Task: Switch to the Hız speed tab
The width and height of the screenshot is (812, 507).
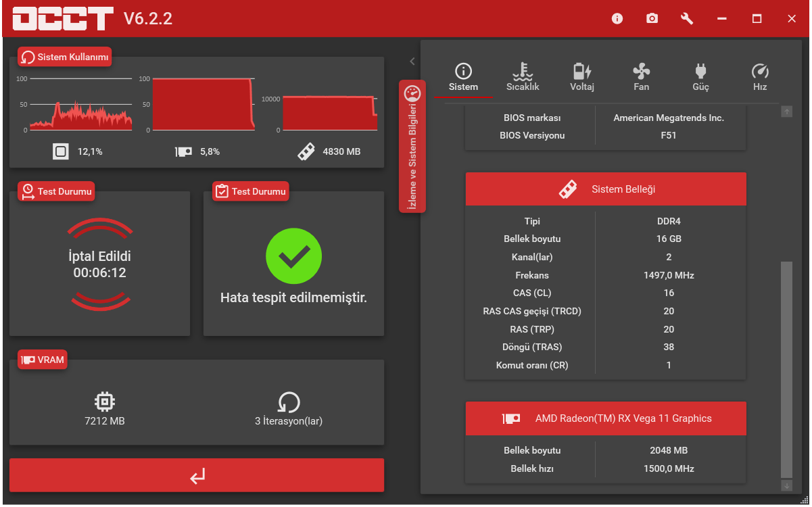Action: (760, 78)
